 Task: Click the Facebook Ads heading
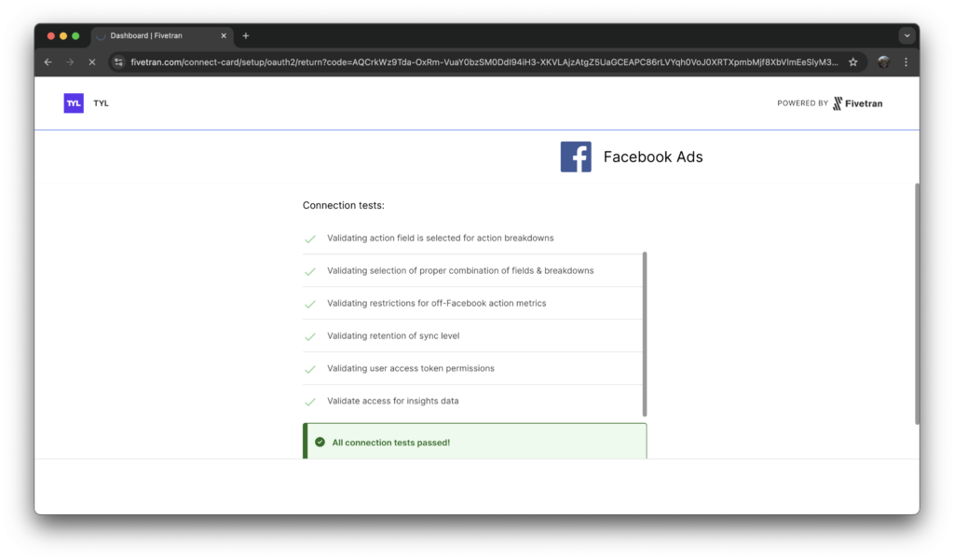pyautogui.click(x=653, y=157)
